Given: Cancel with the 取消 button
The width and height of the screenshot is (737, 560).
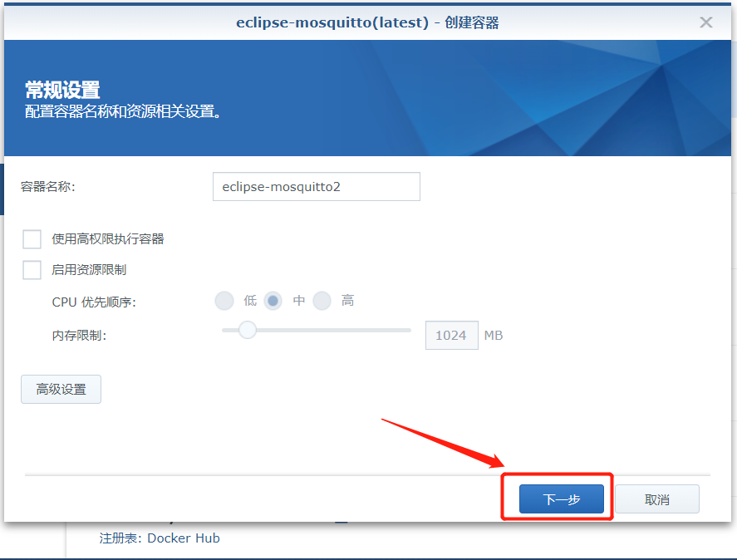Looking at the screenshot, I should pyautogui.click(x=657, y=499).
